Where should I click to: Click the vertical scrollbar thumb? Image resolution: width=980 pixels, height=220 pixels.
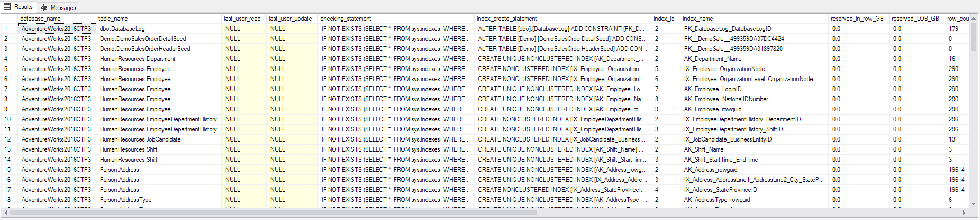974,37
